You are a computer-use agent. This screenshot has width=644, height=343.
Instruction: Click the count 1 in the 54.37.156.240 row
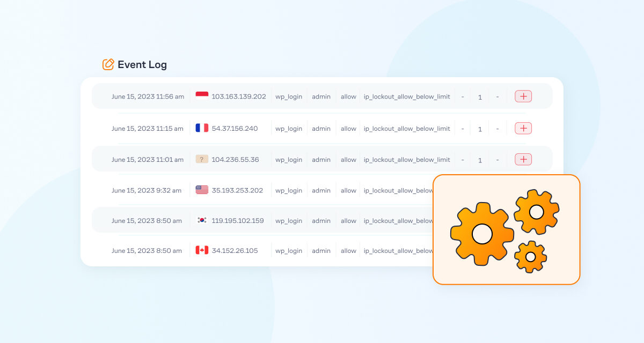(x=480, y=129)
